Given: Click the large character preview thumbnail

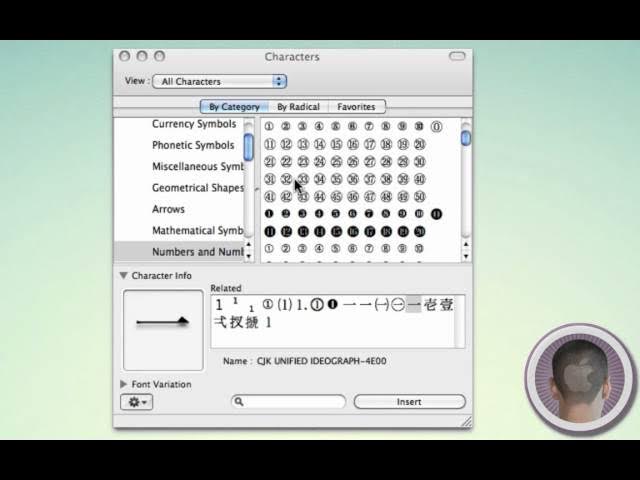Looking at the screenshot, I should pyautogui.click(x=163, y=330).
